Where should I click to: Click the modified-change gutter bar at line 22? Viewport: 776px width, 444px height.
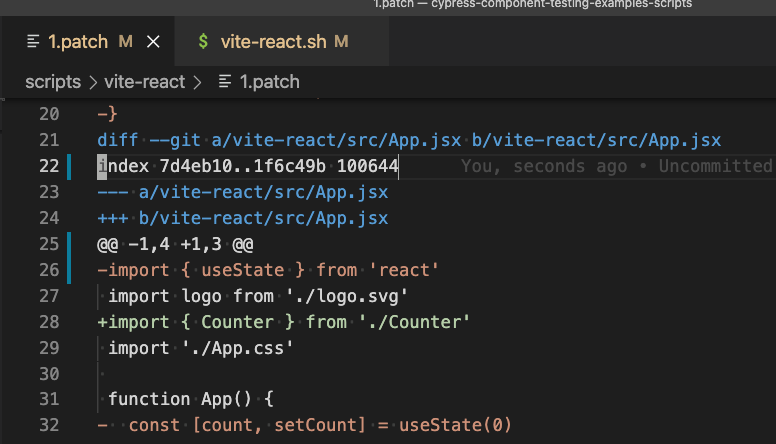point(69,166)
